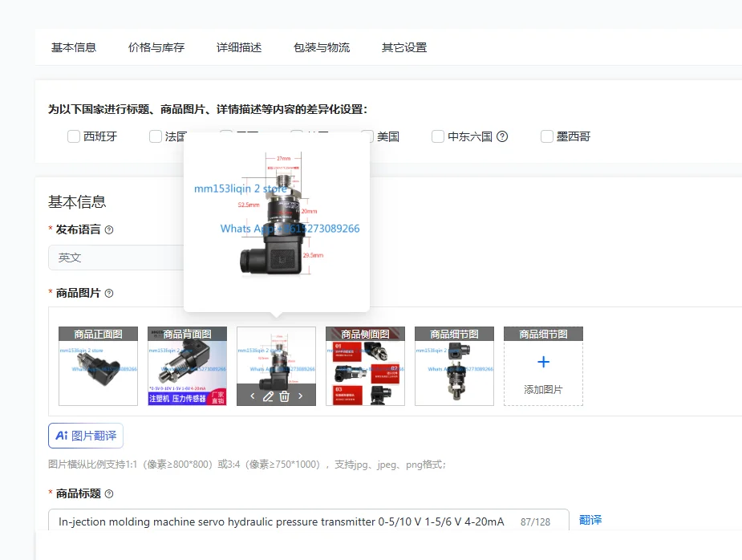The width and height of the screenshot is (742, 560).
Task: Switch to the 基本信息 tab
Action: (x=74, y=48)
